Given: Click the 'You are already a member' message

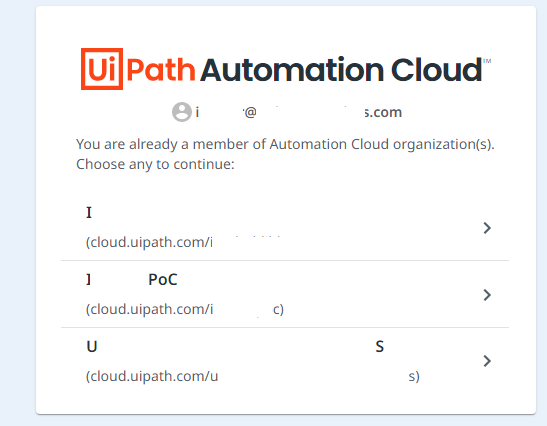Looking at the screenshot, I should tap(285, 154).
